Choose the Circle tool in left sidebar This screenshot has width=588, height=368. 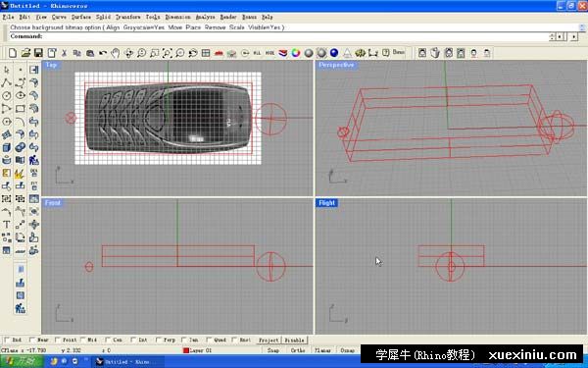pyautogui.click(x=7, y=95)
